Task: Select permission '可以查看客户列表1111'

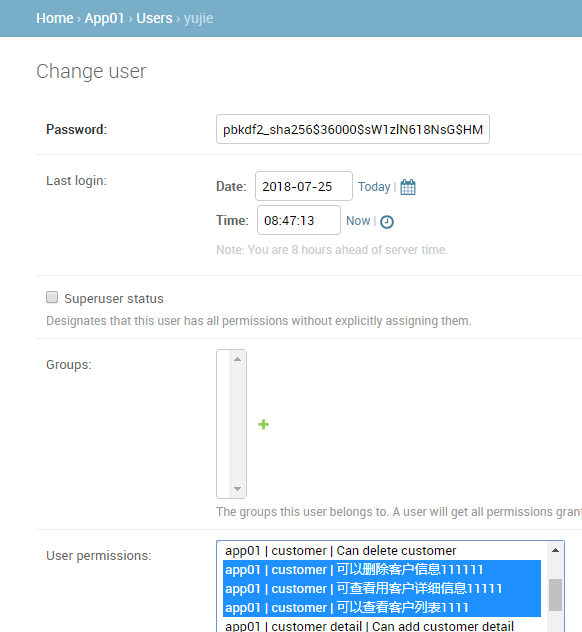Action: pyautogui.click(x=382, y=607)
